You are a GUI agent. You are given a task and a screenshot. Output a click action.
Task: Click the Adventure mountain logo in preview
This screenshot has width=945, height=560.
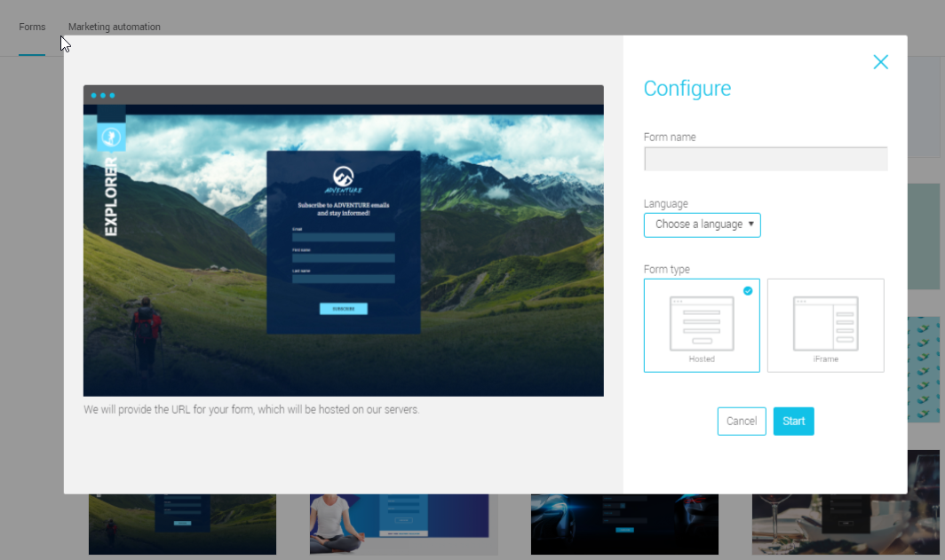(x=343, y=177)
